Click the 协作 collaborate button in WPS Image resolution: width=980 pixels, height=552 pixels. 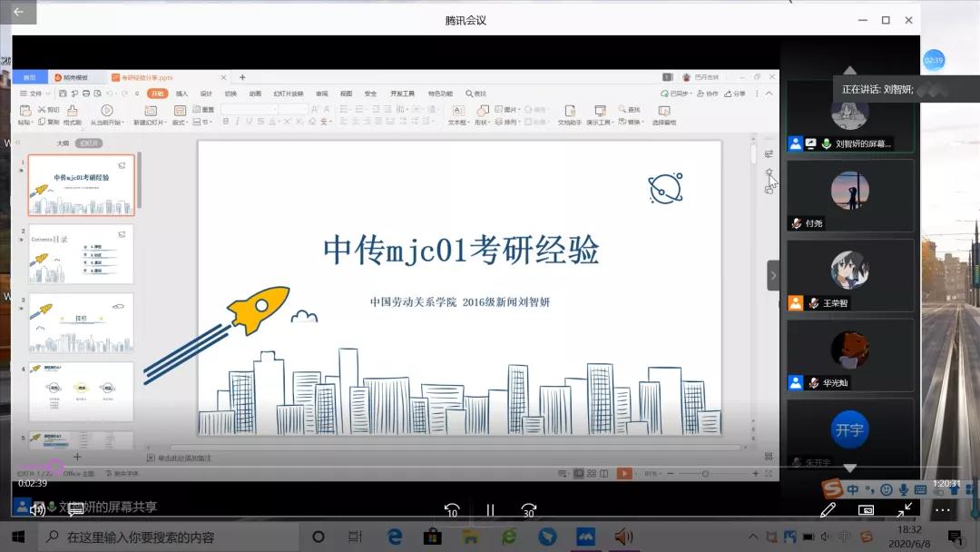[x=708, y=94]
